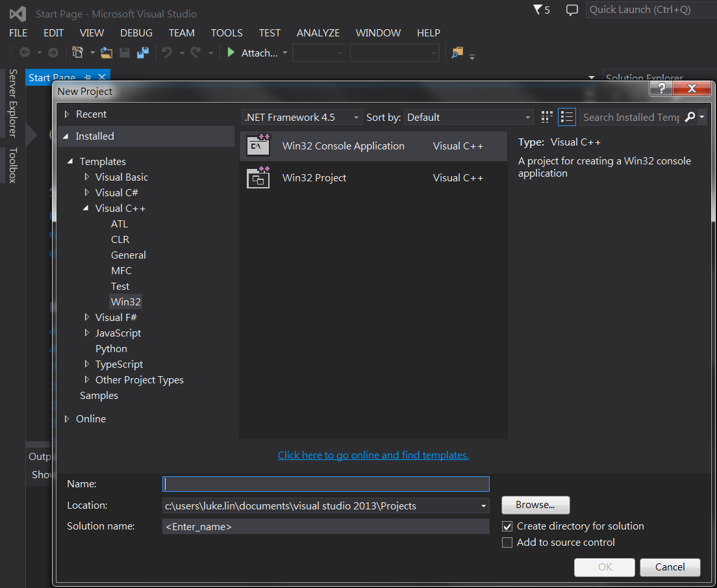Select the CLR template category
Viewport: 717px width, 588px height.
tap(120, 239)
